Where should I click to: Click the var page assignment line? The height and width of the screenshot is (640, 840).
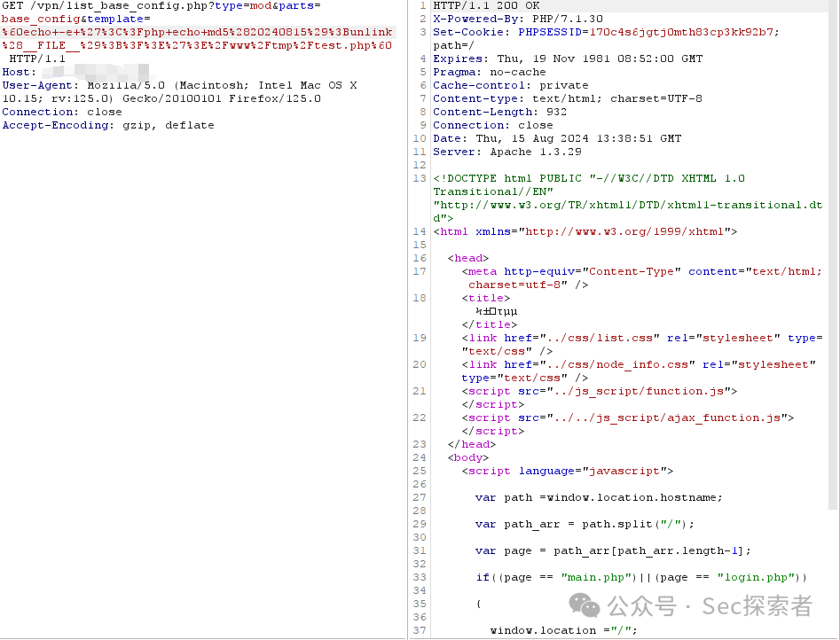click(613, 550)
